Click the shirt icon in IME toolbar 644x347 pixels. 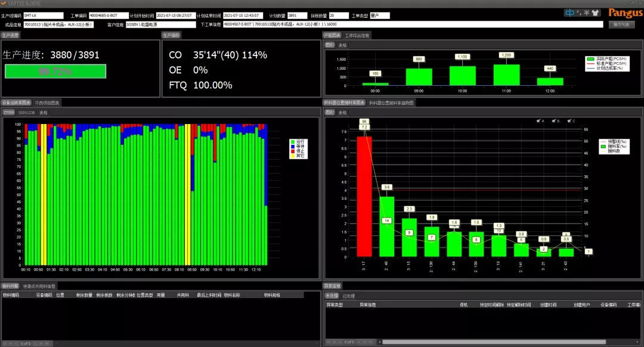pyautogui.click(x=597, y=13)
